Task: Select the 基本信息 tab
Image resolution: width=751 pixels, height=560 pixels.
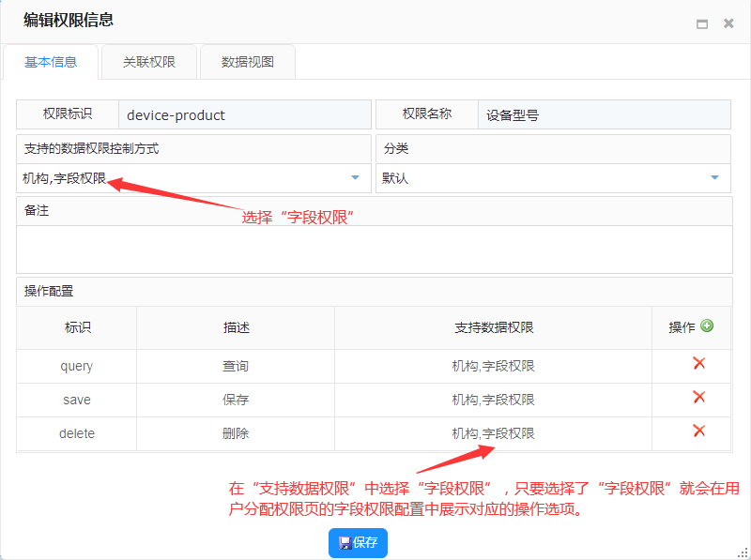Action: [51, 62]
